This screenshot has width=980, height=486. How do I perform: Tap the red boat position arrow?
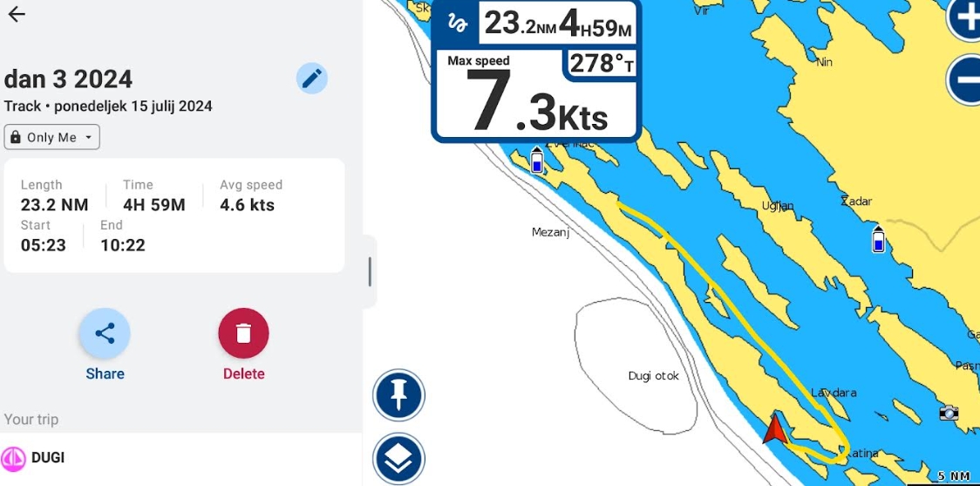click(774, 428)
